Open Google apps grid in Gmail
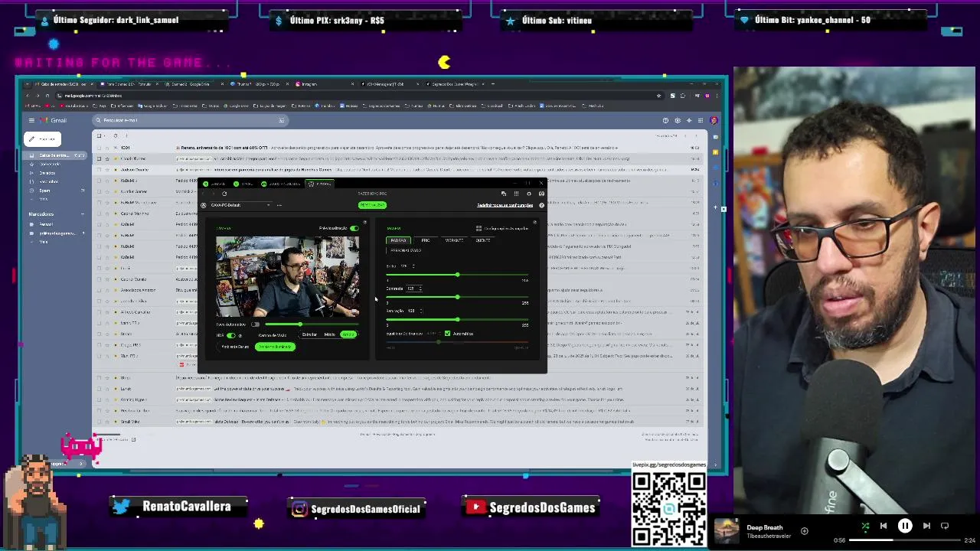 click(700, 120)
